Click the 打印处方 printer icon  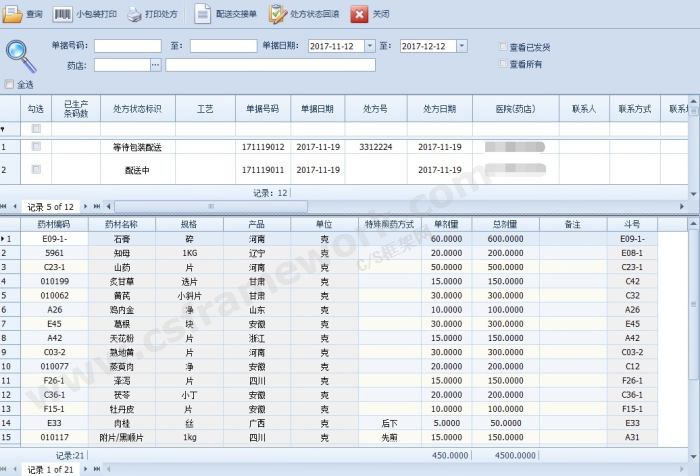[x=134, y=14]
